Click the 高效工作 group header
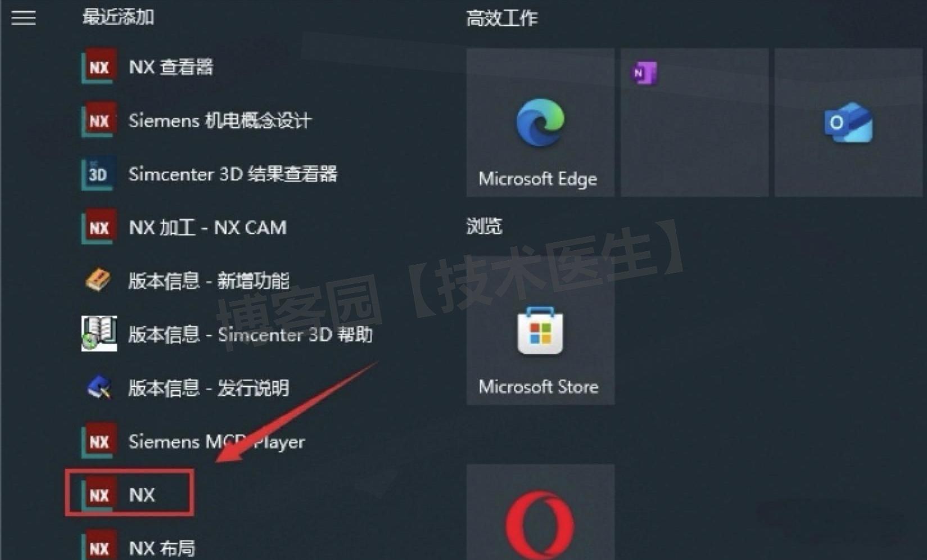Screen dimensions: 927x560 (501, 18)
